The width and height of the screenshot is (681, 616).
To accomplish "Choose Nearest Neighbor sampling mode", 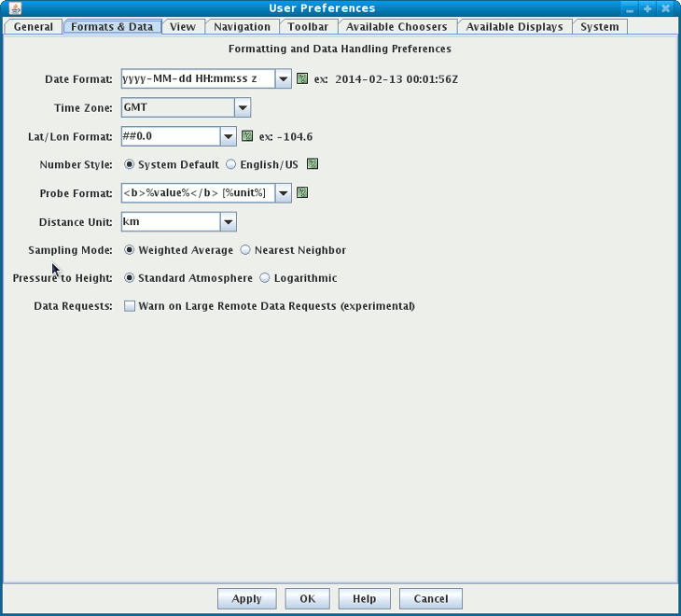I will pos(246,250).
